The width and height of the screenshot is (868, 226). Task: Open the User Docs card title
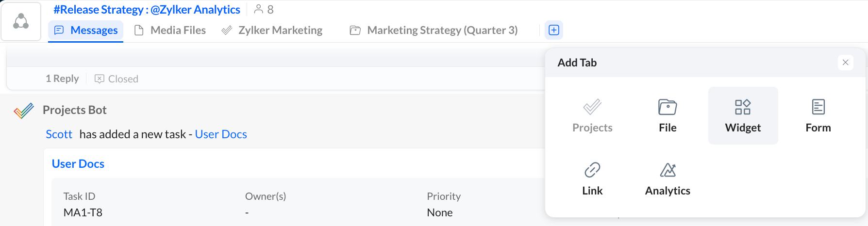pyautogui.click(x=78, y=164)
